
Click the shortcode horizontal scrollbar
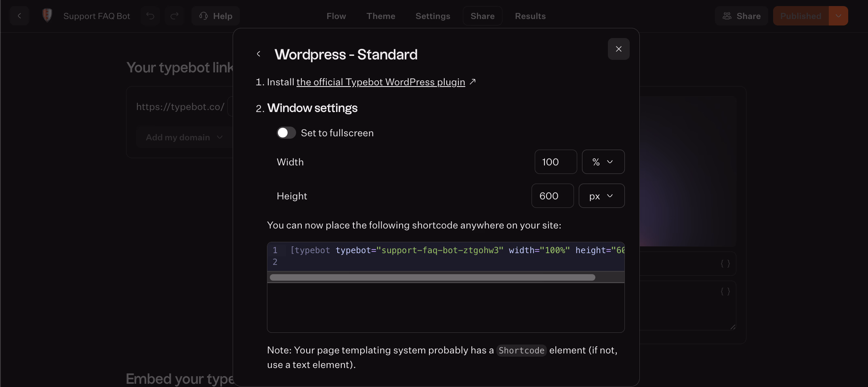point(432,277)
